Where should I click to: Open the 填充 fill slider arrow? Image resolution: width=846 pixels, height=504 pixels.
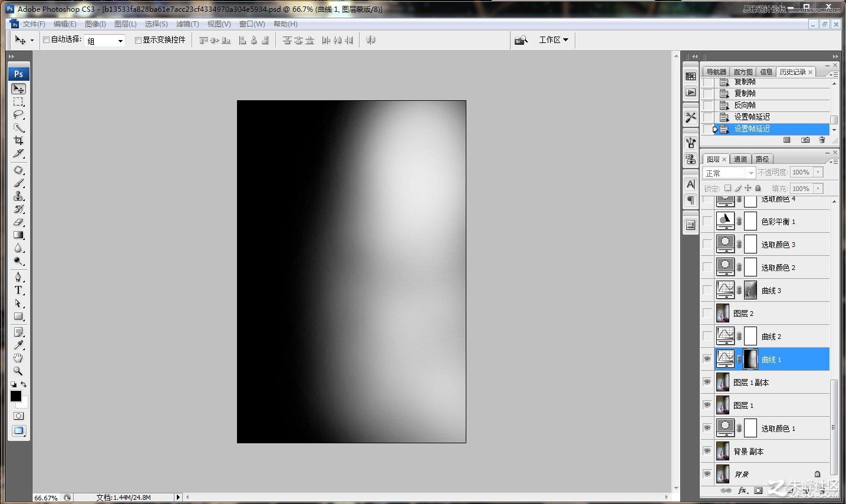pos(818,189)
